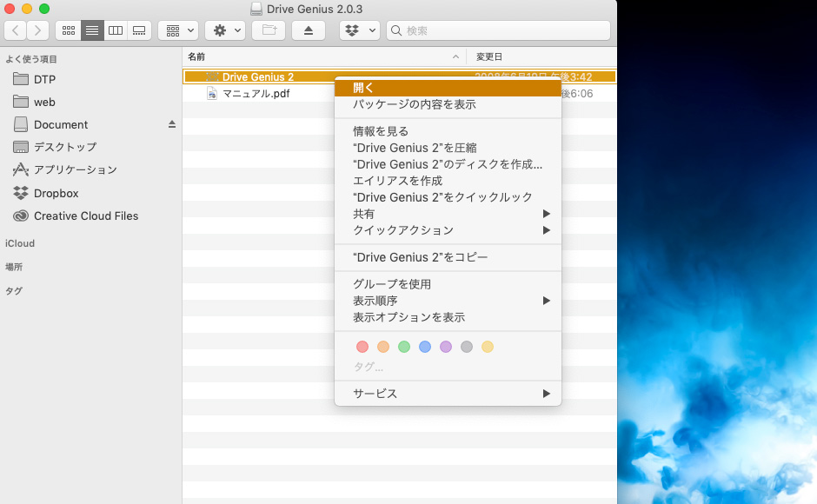
Task: Click the web folder icon
Action: 21,102
